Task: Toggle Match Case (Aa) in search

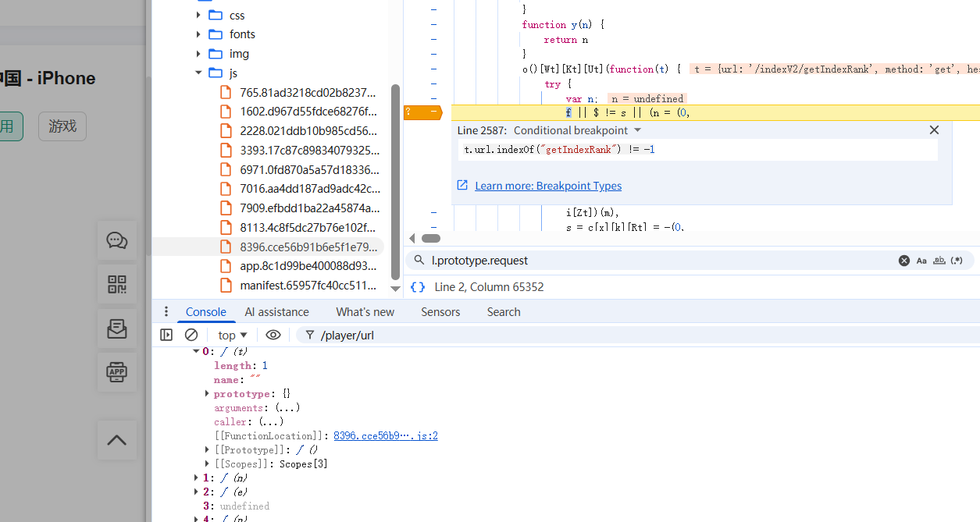Action: point(921,261)
